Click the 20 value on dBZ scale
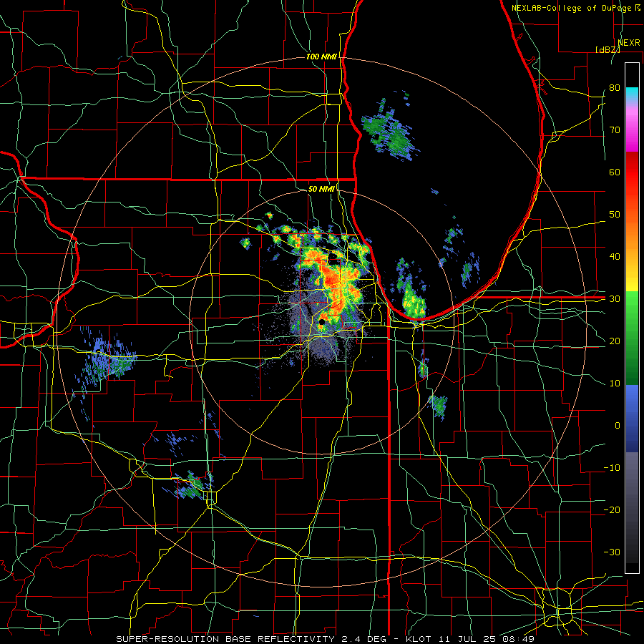Image resolution: width=644 pixels, height=644 pixels. pos(615,341)
